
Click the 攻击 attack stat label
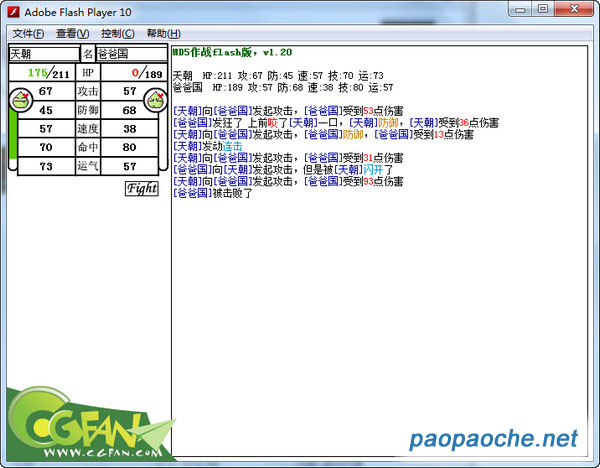(x=88, y=92)
